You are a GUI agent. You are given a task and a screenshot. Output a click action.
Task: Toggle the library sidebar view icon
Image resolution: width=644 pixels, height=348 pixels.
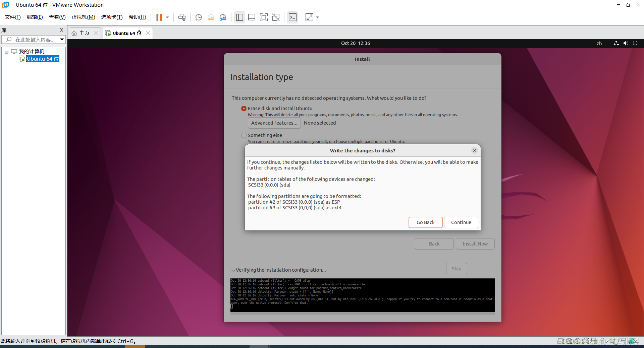click(x=239, y=17)
